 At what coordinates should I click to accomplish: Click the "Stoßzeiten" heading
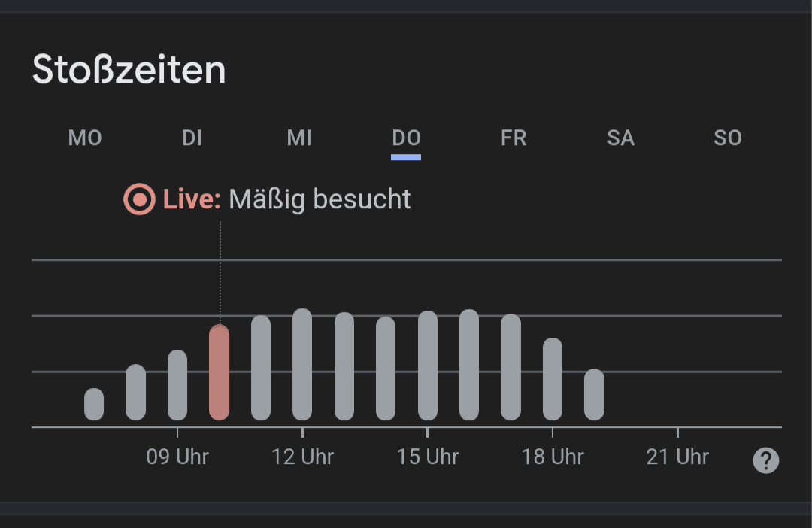129,70
